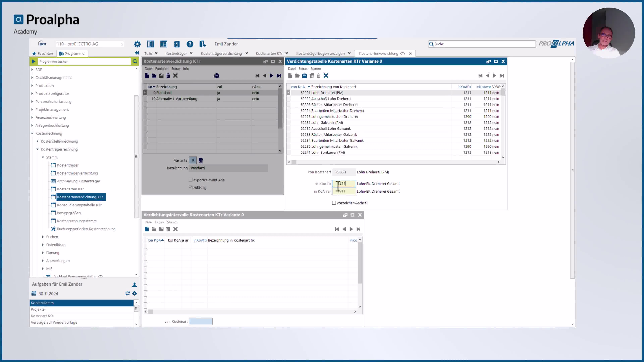Viewport: 644px width, 362px height.
Task: Open Buchungsperioden Kostenrechnung program
Action: tap(86, 229)
